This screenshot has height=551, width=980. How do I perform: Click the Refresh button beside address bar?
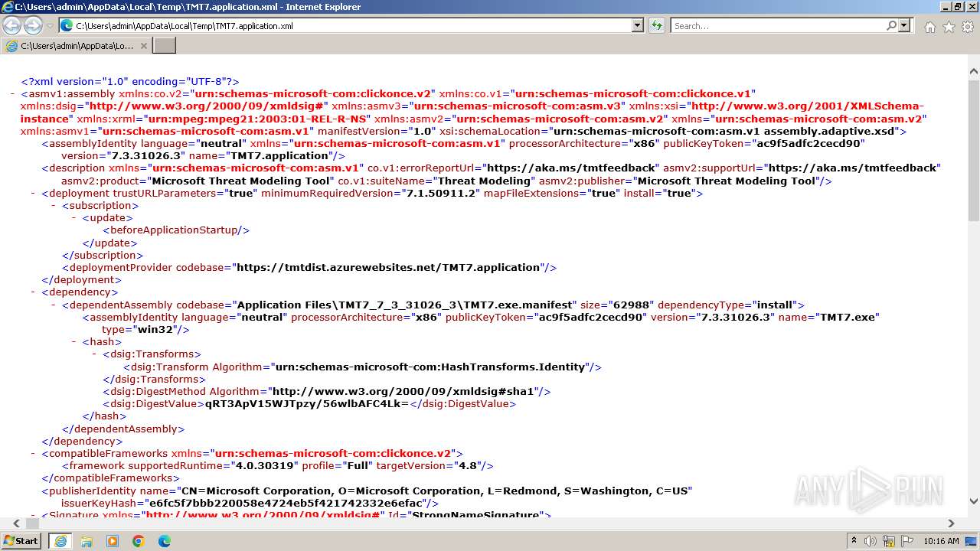click(x=656, y=25)
